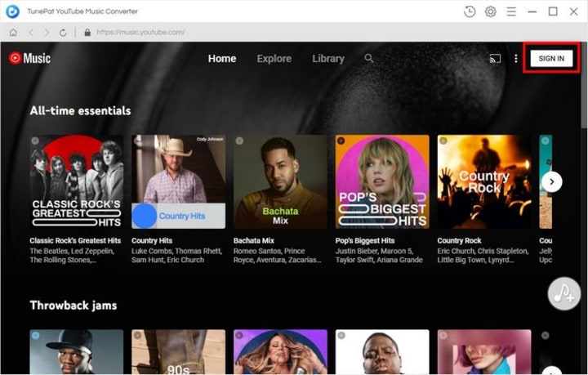Click the YouTube Music logo
This screenshot has height=375, width=588.
point(29,58)
